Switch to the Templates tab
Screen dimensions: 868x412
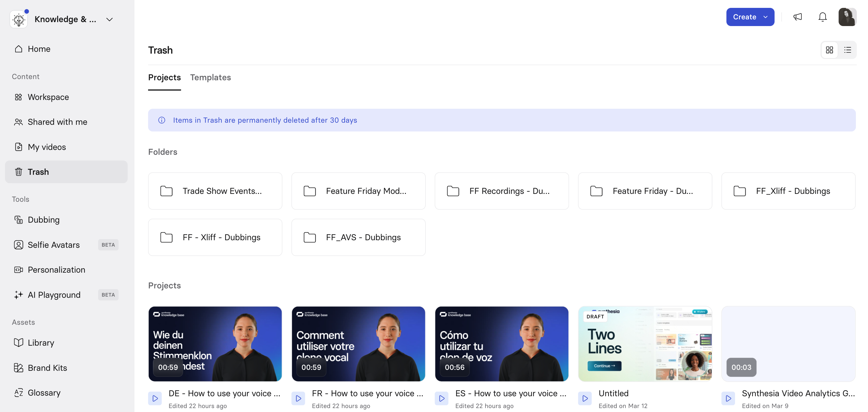pyautogui.click(x=210, y=77)
